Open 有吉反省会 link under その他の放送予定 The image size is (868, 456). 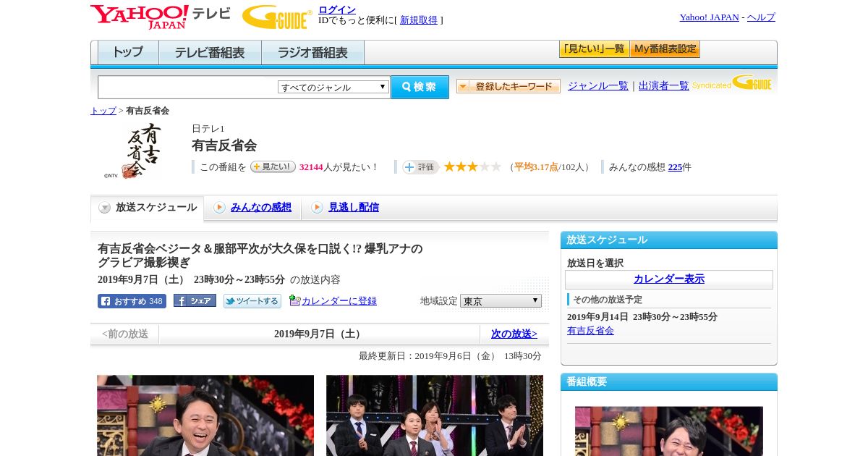pos(590,331)
